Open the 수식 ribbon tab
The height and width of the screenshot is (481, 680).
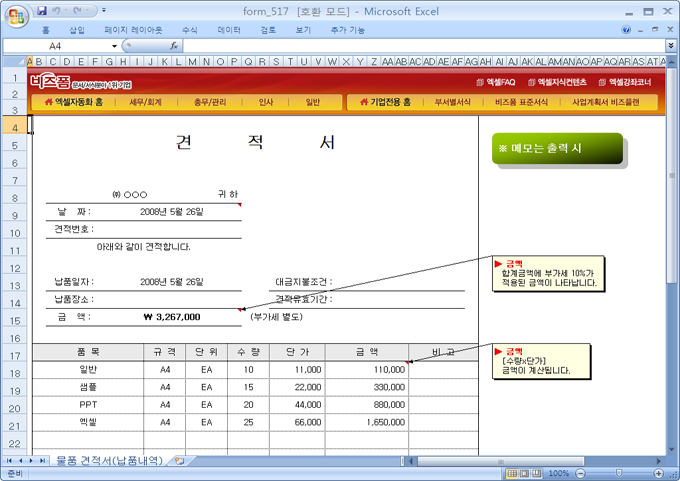pos(189,30)
